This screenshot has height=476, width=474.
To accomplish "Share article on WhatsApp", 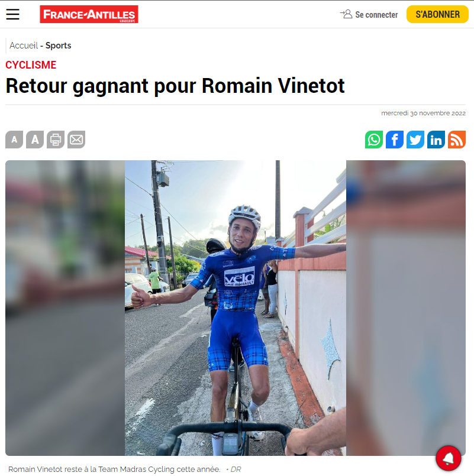I will point(374,140).
